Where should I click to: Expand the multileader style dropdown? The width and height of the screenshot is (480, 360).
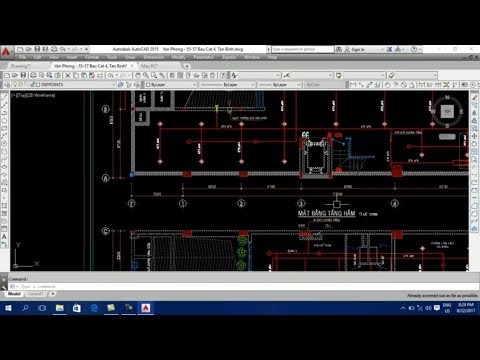click(x=435, y=75)
